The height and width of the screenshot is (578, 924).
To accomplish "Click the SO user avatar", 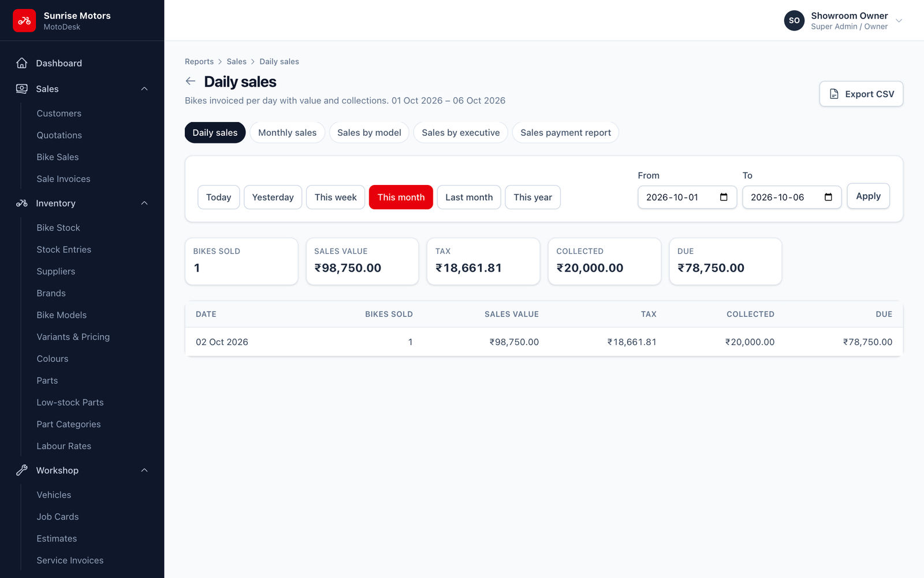I will pos(794,21).
